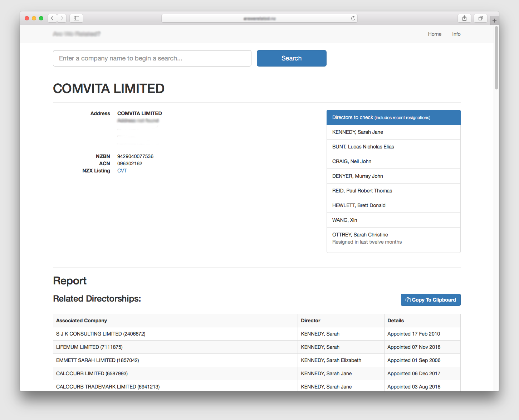This screenshot has width=519, height=420.
Task: Open a new tab with the plus button
Action: [x=494, y=20]
